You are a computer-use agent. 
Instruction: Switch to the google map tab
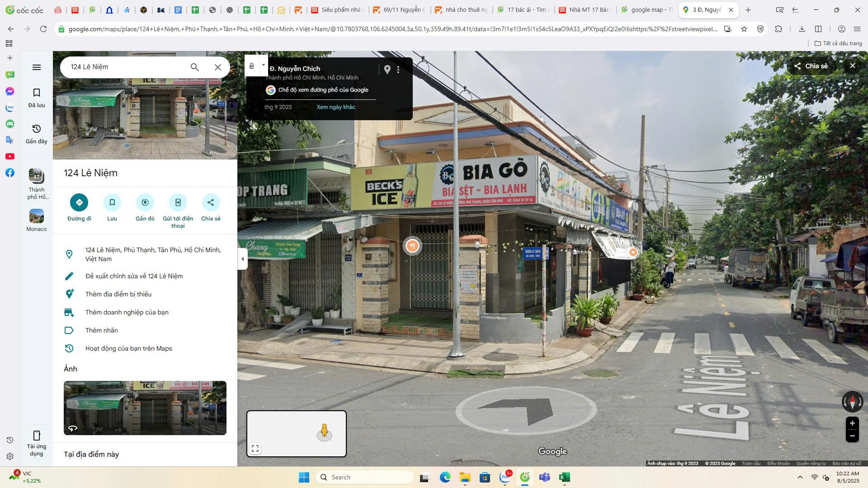647,10
